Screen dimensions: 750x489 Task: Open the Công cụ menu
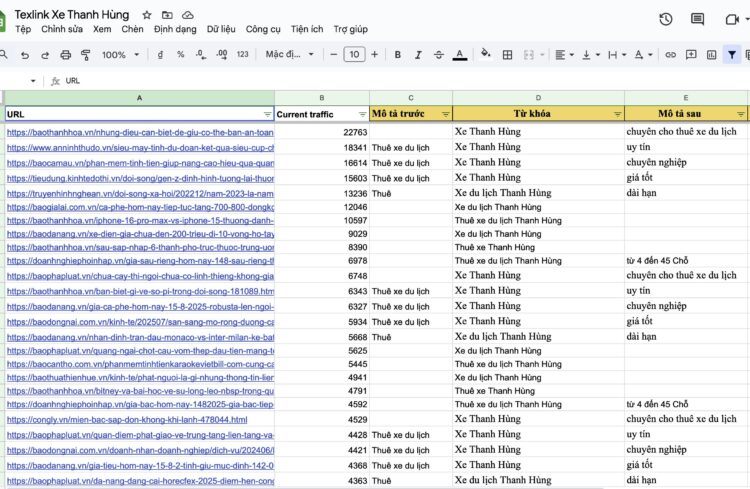coord(263,29)
